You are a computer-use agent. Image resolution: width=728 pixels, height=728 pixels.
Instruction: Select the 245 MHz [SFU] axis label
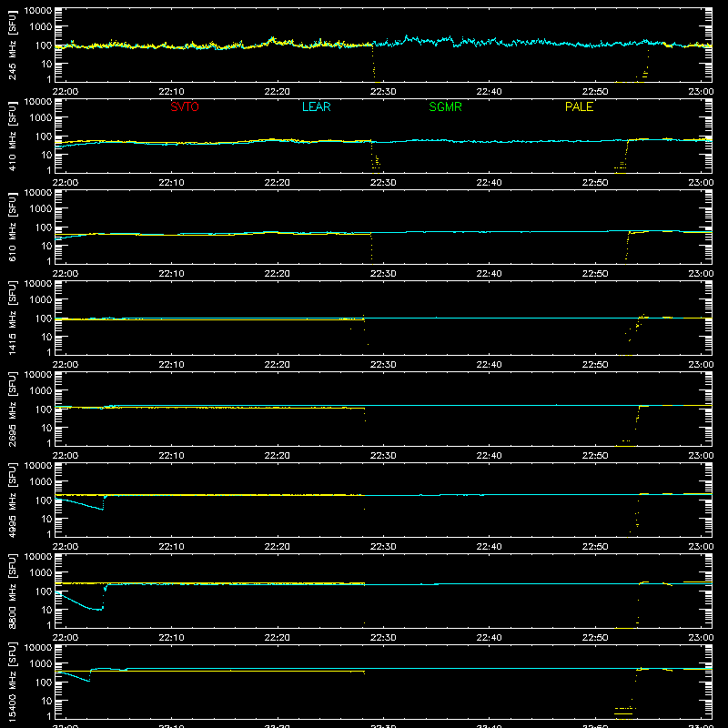click(x=13, y=45)
